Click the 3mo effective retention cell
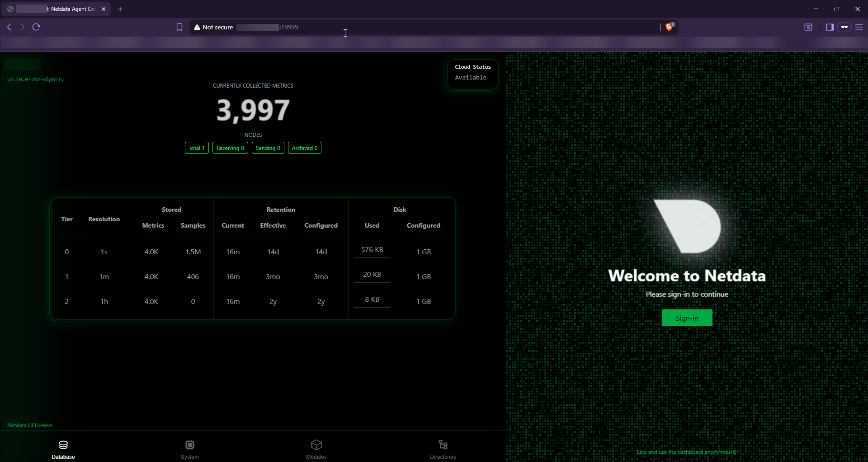868x462 pixels. point(273,276)
